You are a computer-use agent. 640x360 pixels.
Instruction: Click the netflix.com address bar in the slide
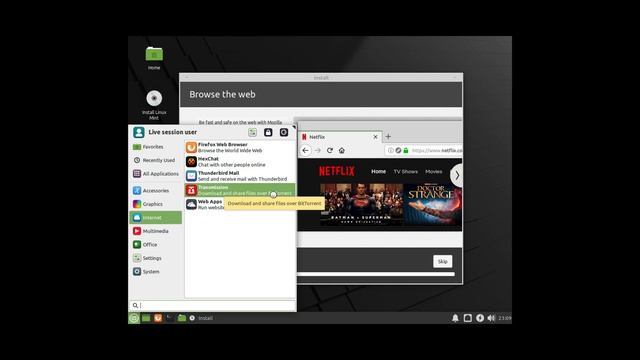[424, 150]
